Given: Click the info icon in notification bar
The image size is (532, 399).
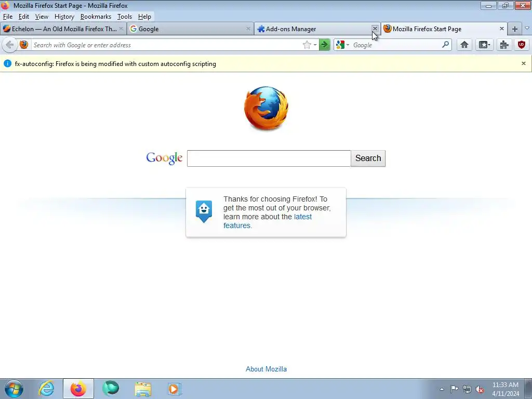Looking at the screenshot, I should point(7,63).
